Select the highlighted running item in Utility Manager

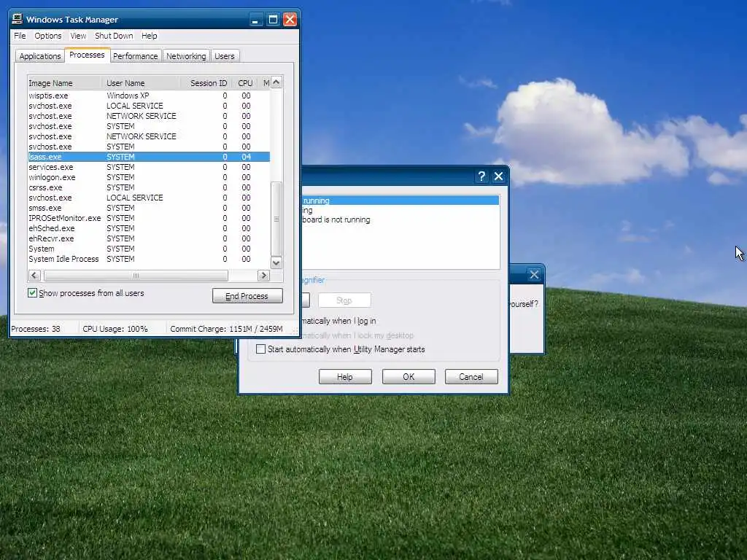click(400, 201)
